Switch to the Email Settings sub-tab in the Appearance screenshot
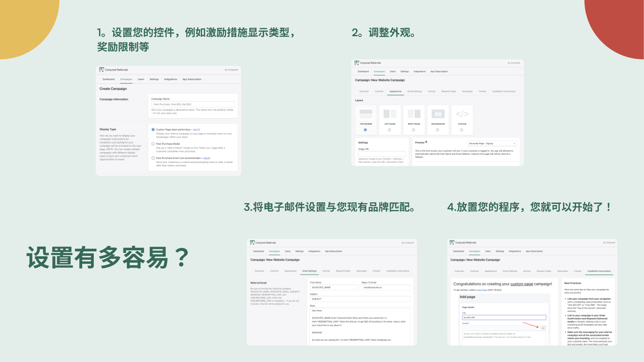The height and width of the screenshot is (362, 644). pos(415,91)
